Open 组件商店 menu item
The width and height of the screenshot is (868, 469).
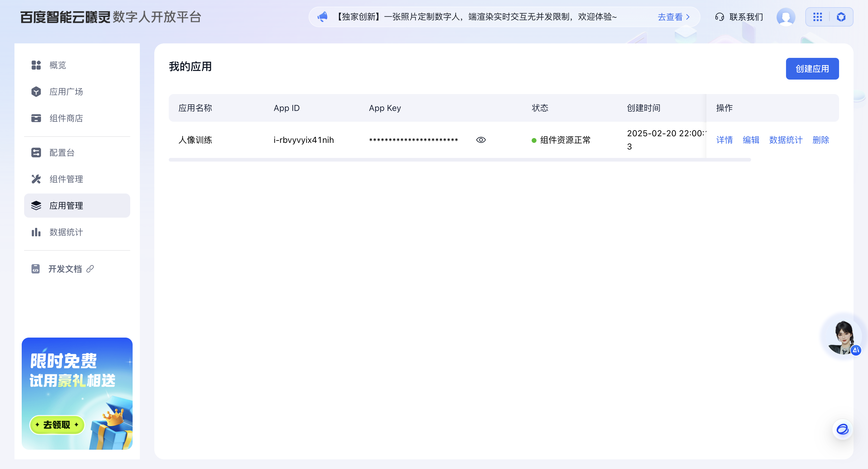(x=77, y=118)
